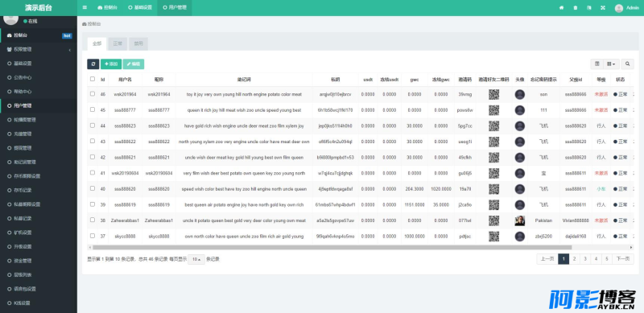Viewport: 644px width, 313px height.
Task: Open the table search icon
Action: [627, 64]
